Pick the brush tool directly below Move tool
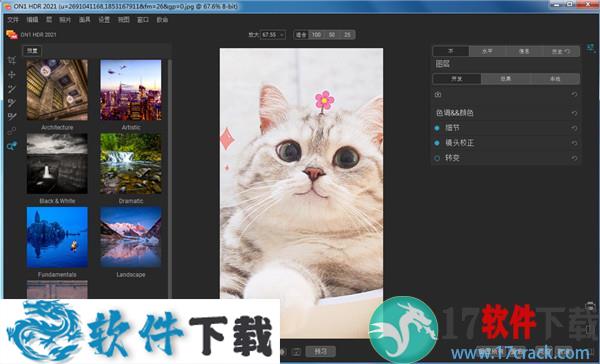The image size is (600, 364). point(12,89)
